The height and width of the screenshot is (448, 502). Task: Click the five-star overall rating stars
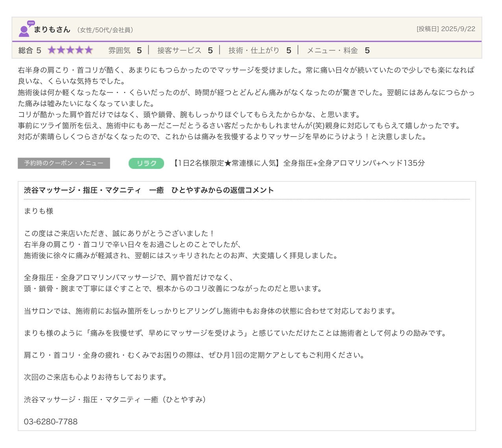tap(70, 50)
